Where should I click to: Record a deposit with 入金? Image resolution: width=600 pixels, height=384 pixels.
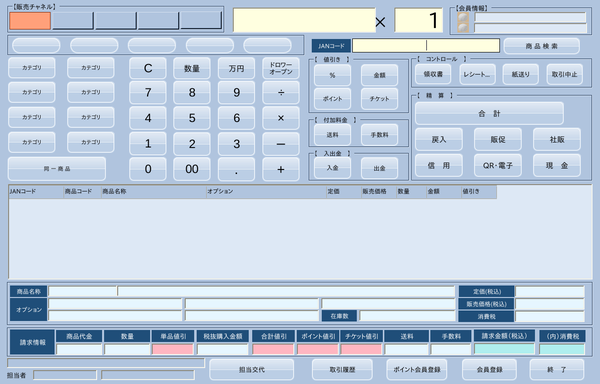pos(332,168)
